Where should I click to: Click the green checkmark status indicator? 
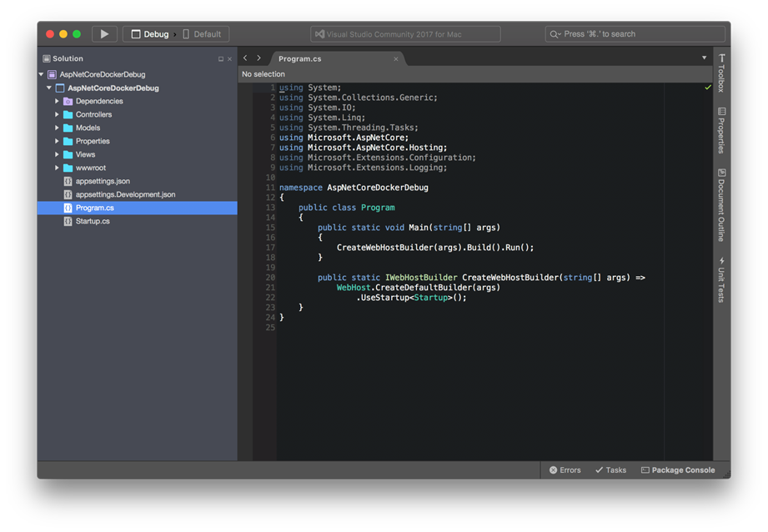(x=708, y=88)
